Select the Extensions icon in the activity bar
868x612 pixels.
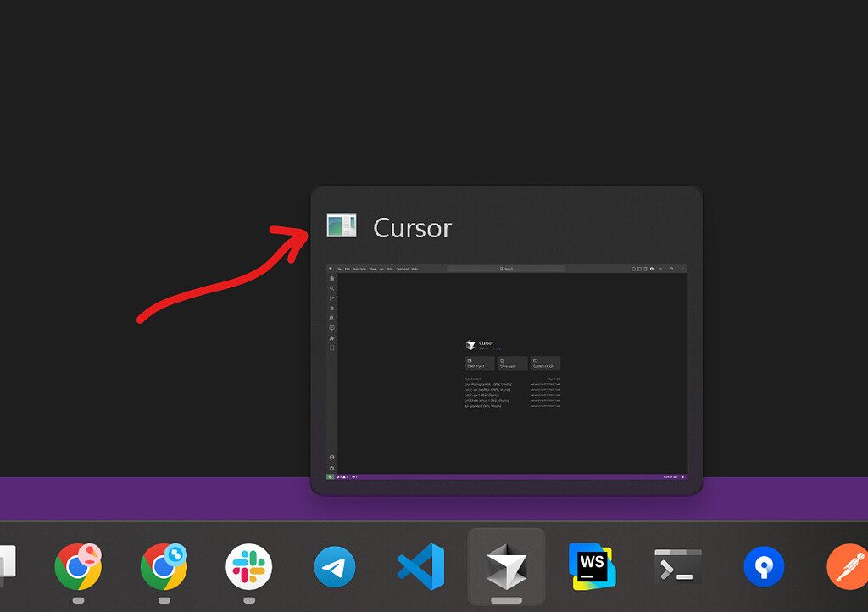point(331,337)
